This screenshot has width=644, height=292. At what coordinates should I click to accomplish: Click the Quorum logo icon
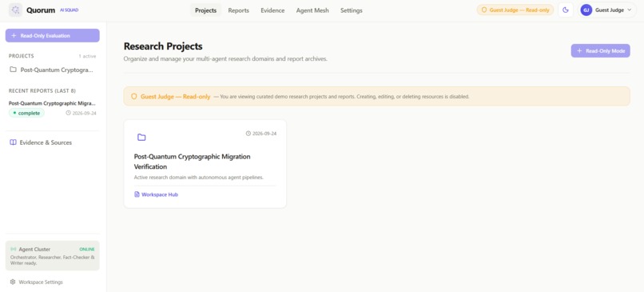point(16,10)
